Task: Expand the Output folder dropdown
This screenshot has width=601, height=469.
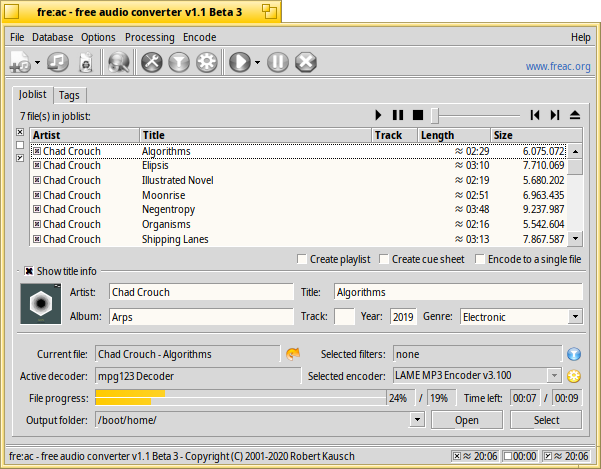Action: pyautogui.click(x=417, y=420)
